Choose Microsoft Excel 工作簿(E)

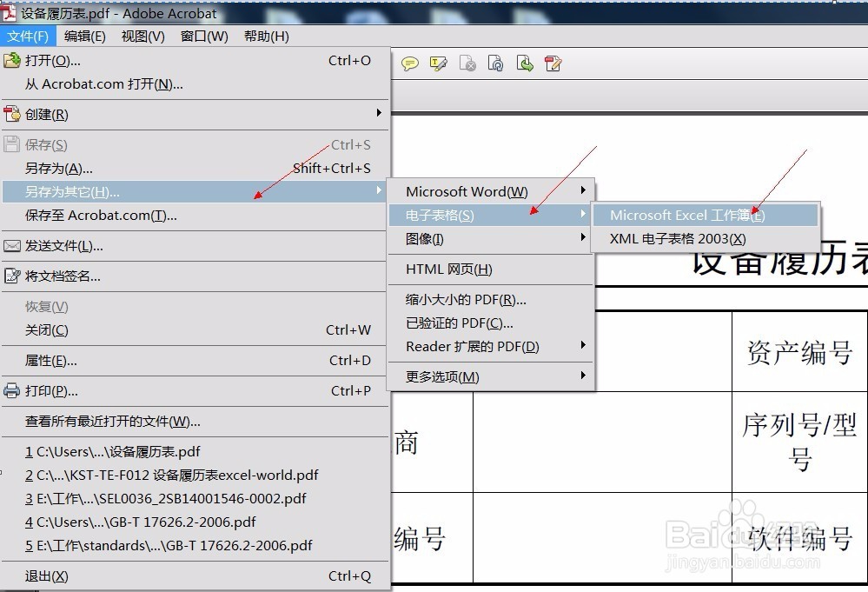click(706, 215)
